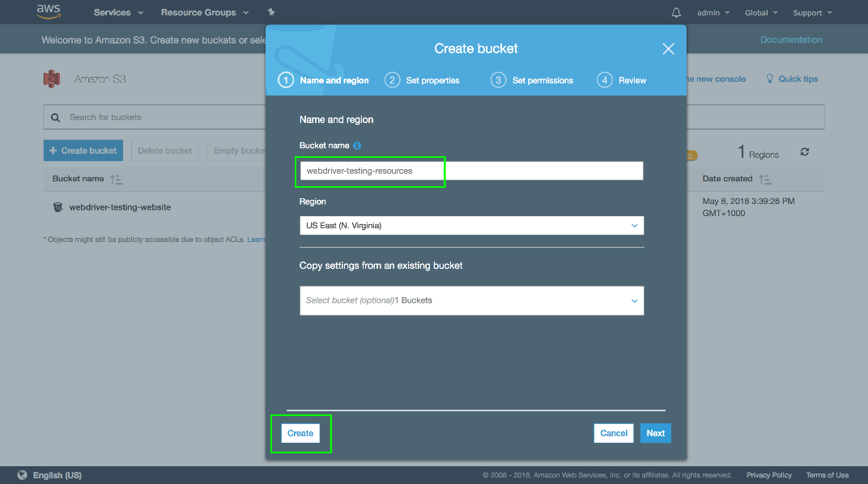The width and height of the screenshot is (868, 484).
Task: Click the Bucket name text field
Action: coord(471,171)
